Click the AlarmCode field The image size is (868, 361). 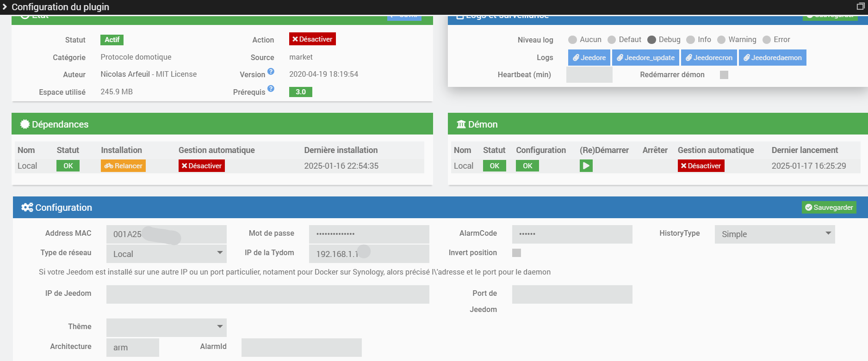(x=572, y=234)
